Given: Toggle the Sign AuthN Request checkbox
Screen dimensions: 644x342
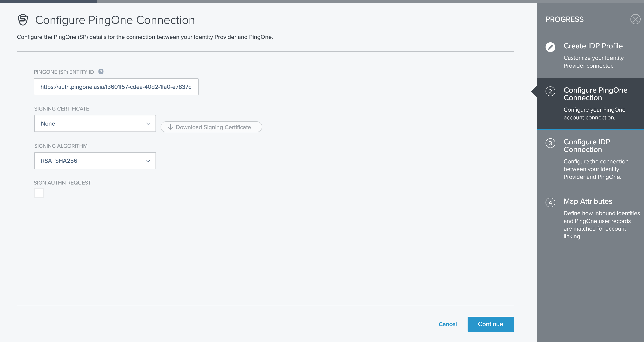Looking at the screenshot, I should point(38,193).
